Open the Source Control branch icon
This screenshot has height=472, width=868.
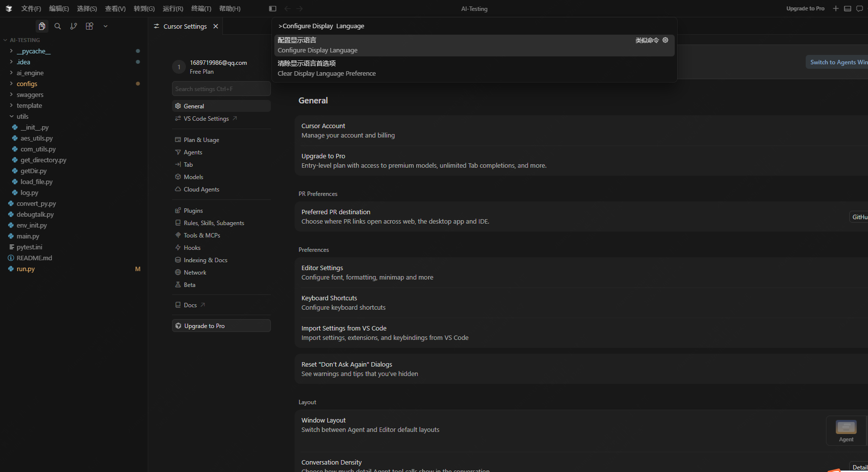click(74, 26)
